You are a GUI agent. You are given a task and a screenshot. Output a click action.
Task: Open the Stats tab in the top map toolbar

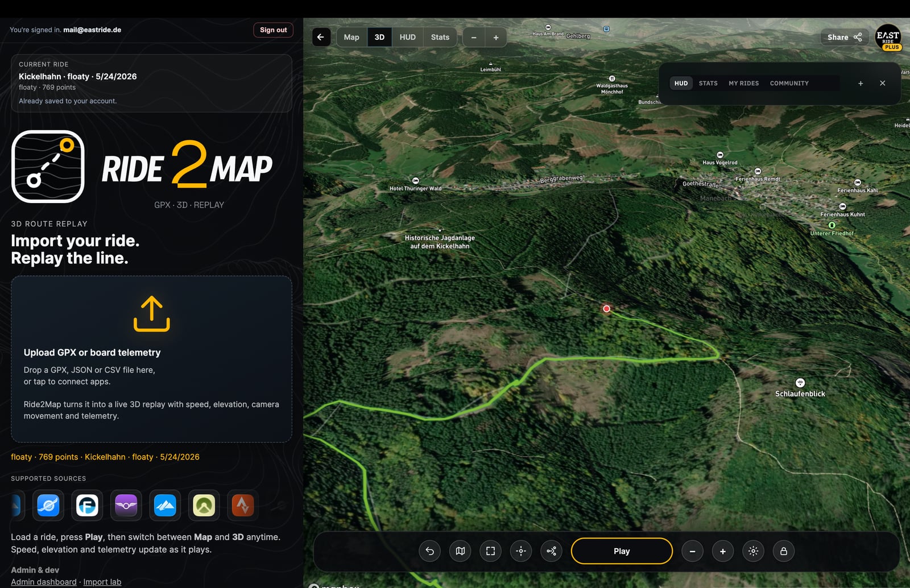coord(440,37)
